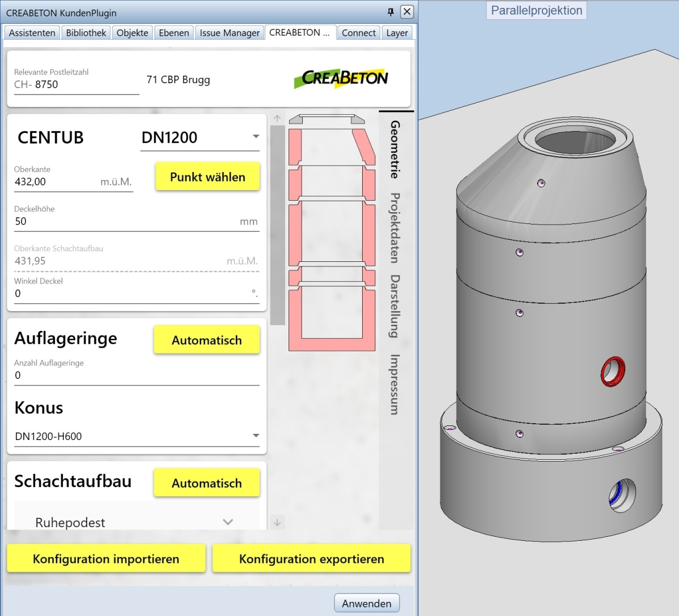
Task: Open the Connect tab
Action: 359,33
